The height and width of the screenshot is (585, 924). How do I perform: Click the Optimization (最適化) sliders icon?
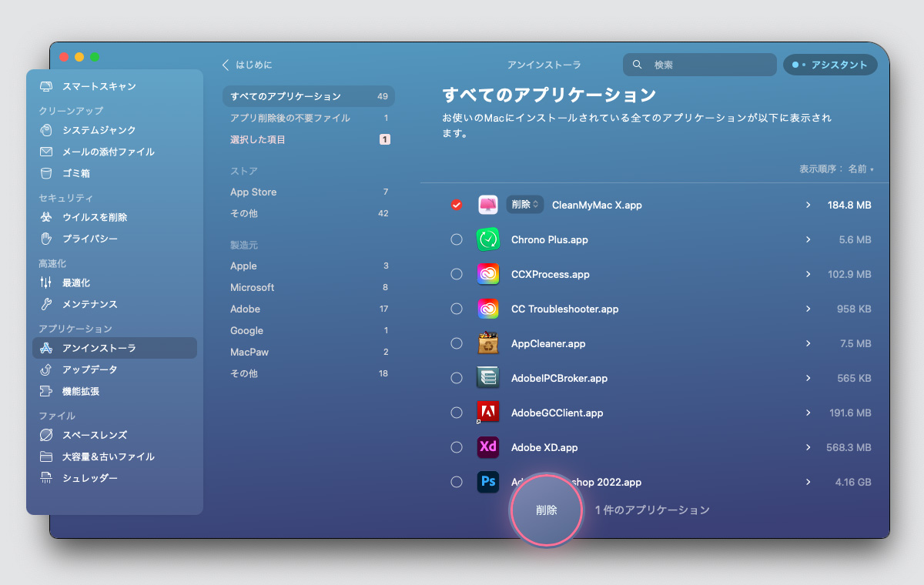click(x=46, y=282)
